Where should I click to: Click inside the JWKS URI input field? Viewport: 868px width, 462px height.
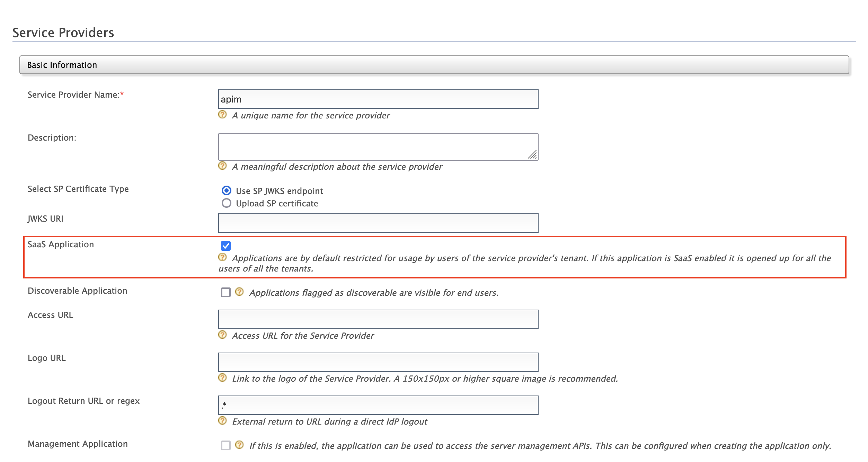pos(378,222)
